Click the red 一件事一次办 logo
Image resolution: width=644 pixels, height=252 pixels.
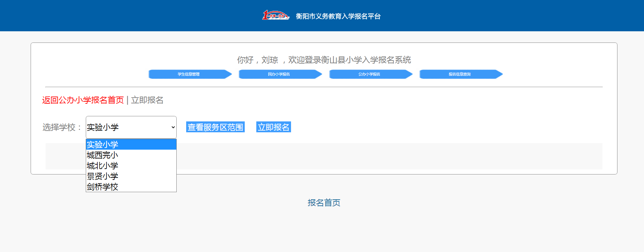point(275,16)
